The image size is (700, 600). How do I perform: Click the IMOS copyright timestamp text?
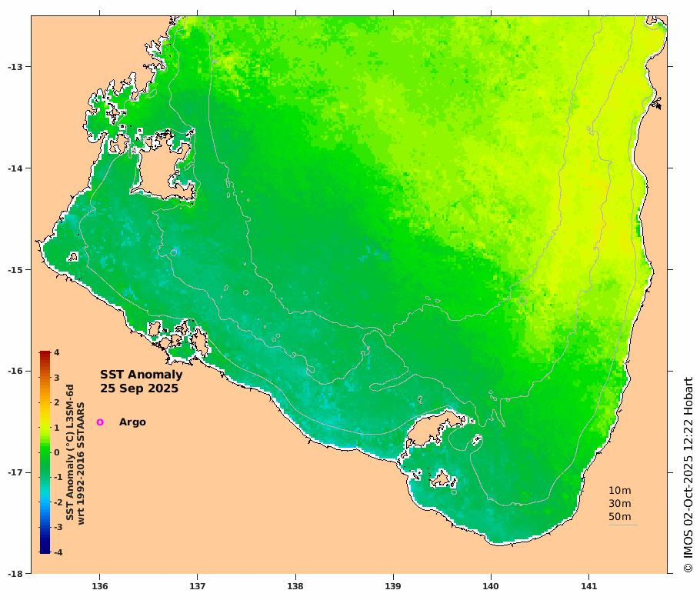[688, 475]
